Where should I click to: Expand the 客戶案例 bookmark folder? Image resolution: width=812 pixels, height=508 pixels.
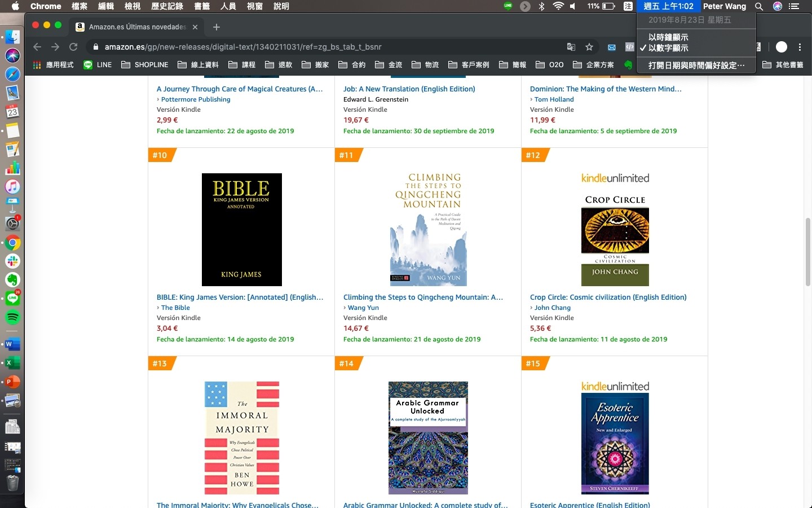point(469,65)
